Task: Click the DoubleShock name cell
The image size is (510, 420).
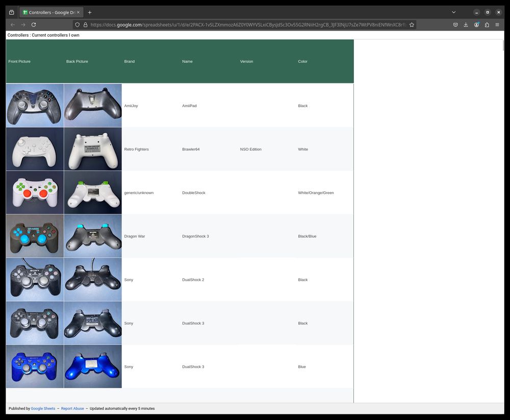Action: point(209,193)
